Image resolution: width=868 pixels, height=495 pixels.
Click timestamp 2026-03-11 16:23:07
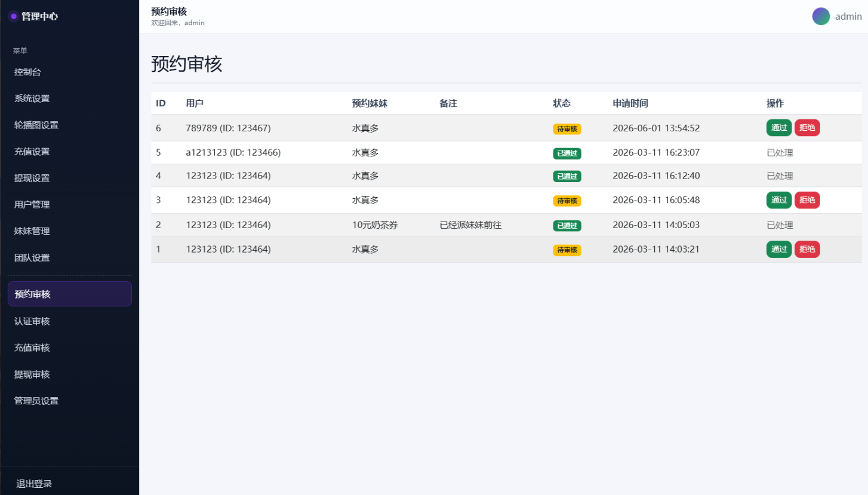tap(656, 152)
